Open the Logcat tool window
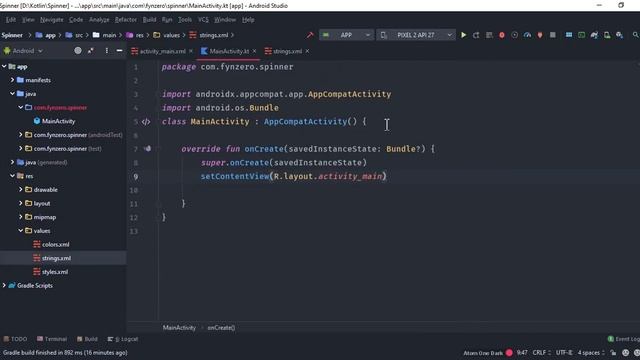640x360 pixels. pos(122,339)
